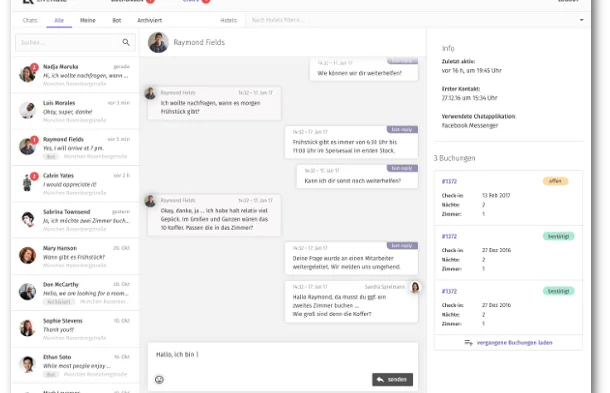Viewport: 610px width, 393px height.
Task: Click Don McCarthy's avatar
Action: coord(27,292)
